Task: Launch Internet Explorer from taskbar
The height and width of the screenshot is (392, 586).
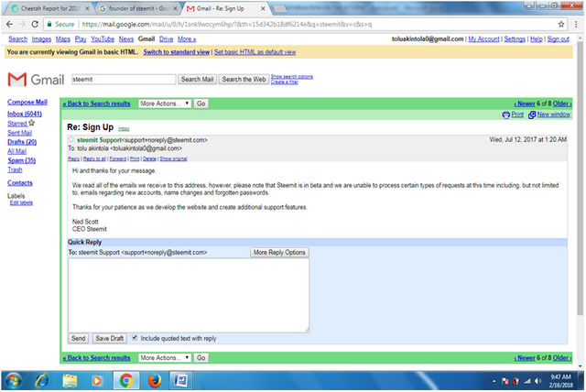Action: pyautogui.click(x=42, y=381)
